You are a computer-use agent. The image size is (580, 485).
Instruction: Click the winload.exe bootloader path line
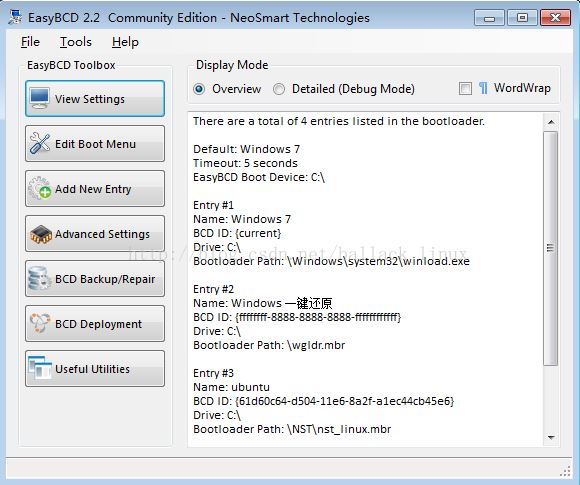(331, 261)
